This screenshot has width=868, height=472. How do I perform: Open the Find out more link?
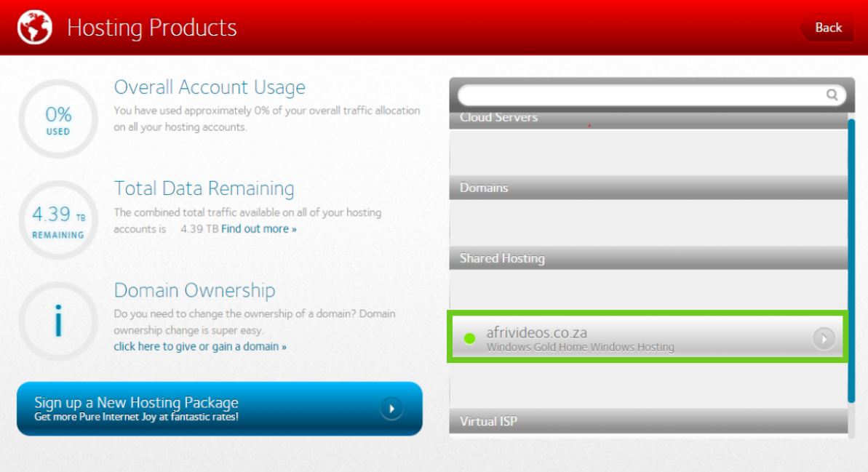[259, 229]
